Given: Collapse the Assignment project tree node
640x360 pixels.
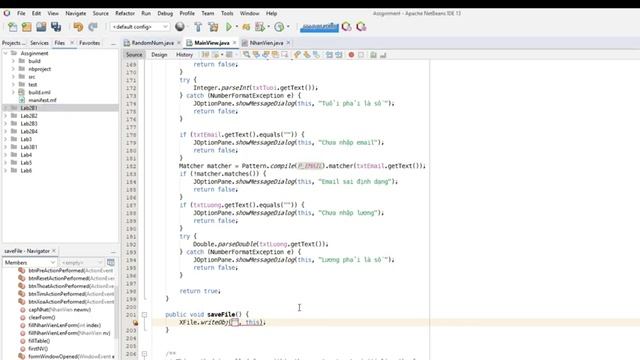Looking at the screenshot, I should [5, 53].
